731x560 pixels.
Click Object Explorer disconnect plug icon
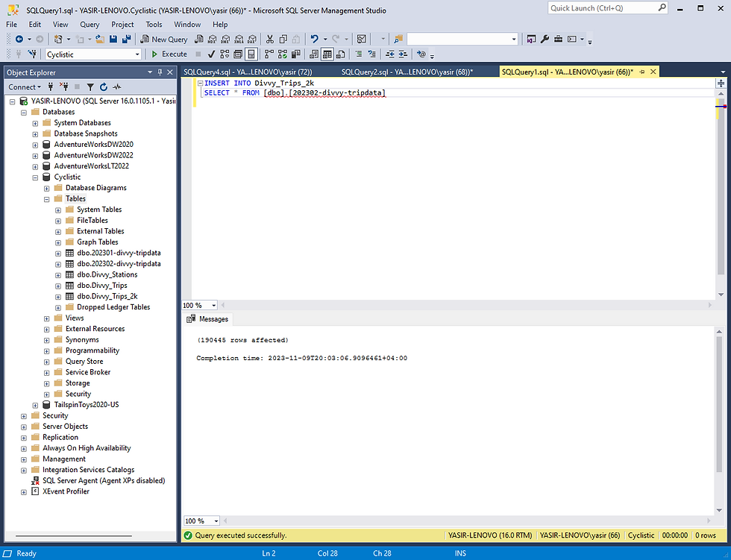click(64, 86)
